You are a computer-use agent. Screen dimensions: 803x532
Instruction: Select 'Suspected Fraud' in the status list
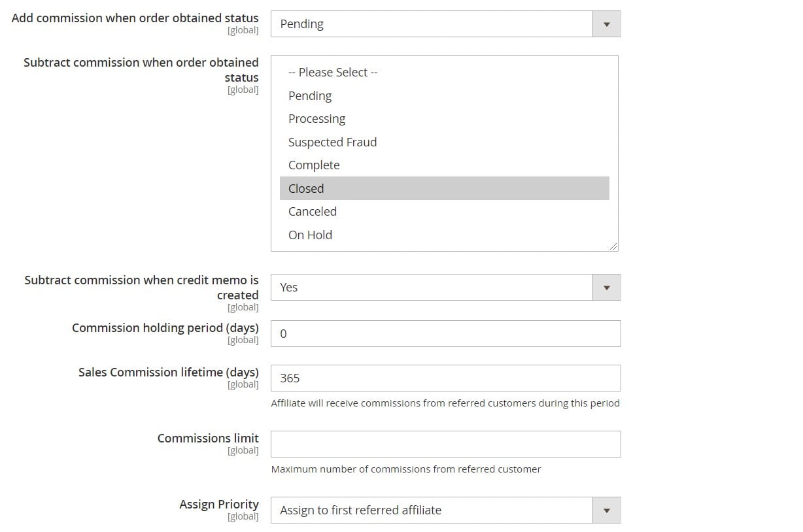[444, 142]
